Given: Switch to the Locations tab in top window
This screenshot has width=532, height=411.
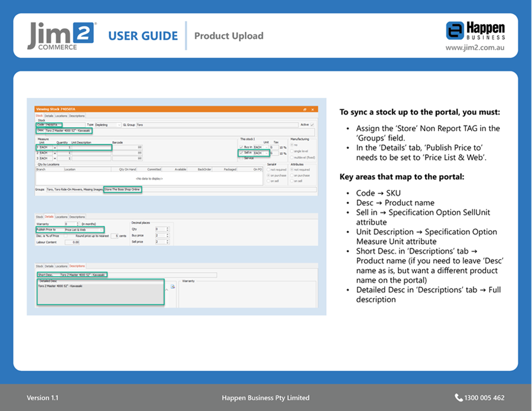Looking at the screenshot, I should pyautogui.click(x=61, y=116).
